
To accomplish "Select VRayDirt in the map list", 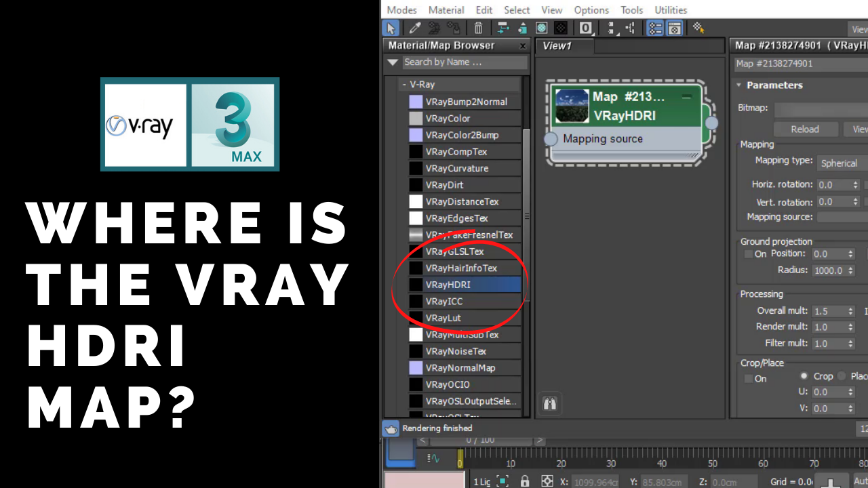I will [x=465, y=185].
